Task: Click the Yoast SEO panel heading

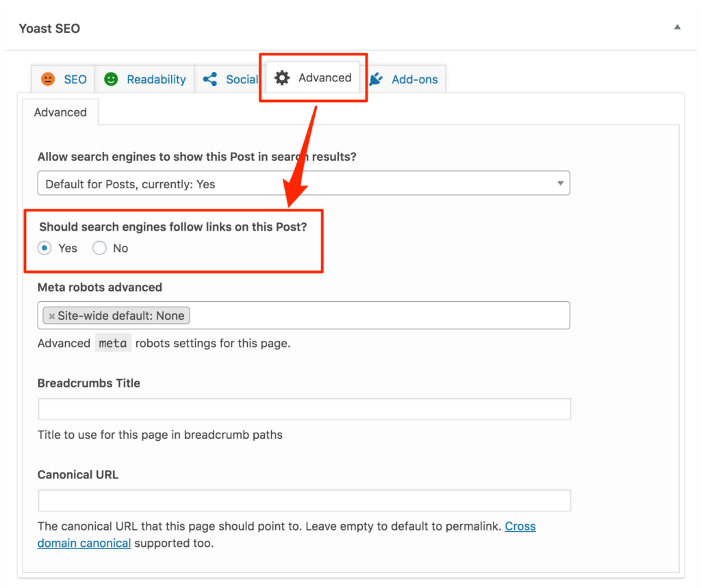Action: click(49, 29)
